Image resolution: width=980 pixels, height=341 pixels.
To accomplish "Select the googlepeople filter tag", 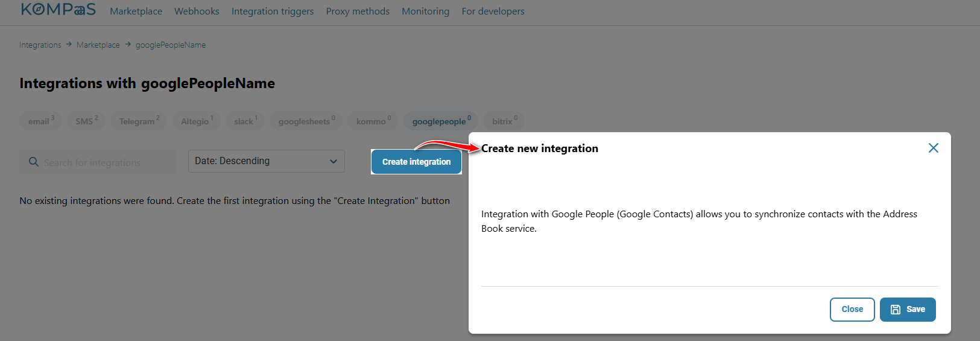I will point(441,121).
